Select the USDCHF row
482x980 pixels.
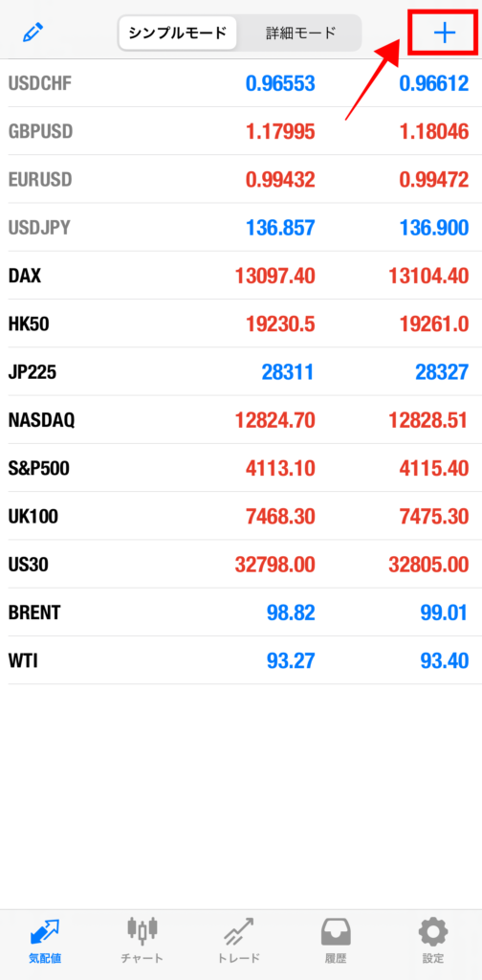click(241, 83)
